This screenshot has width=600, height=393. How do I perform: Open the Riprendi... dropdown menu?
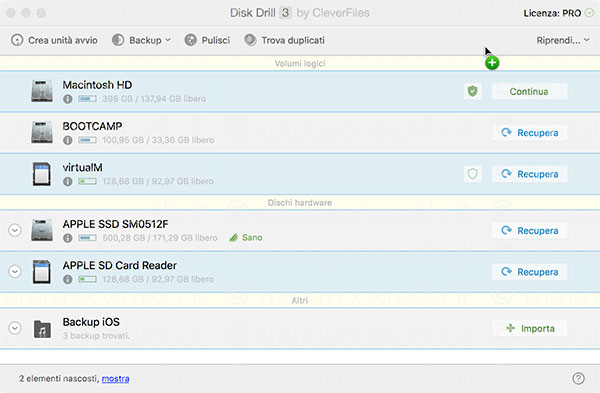pos(563,40)
